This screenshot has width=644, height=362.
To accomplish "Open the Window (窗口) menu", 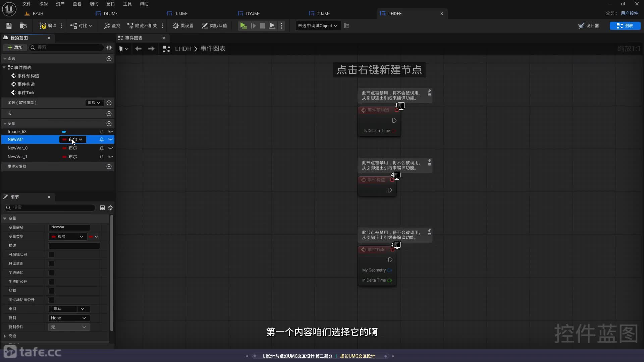I will click(x=110, y=4).
